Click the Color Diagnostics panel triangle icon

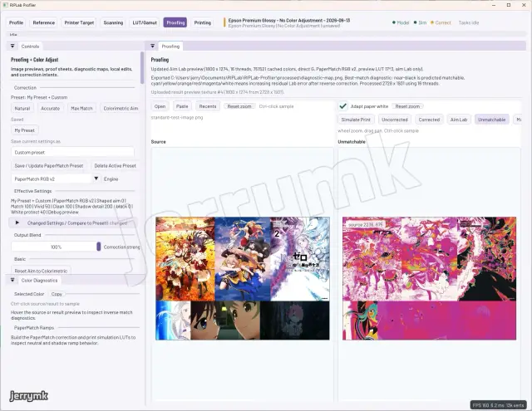[x=12, y=280]
